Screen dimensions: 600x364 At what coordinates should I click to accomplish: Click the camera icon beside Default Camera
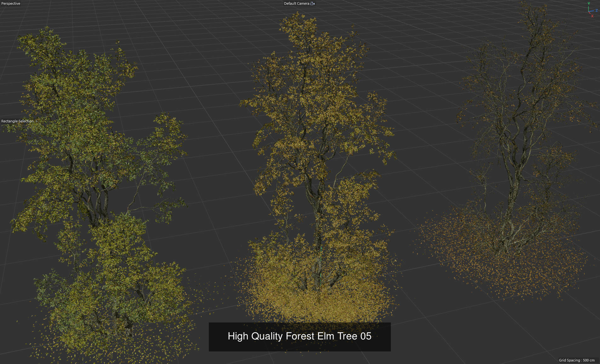point(312,3)
